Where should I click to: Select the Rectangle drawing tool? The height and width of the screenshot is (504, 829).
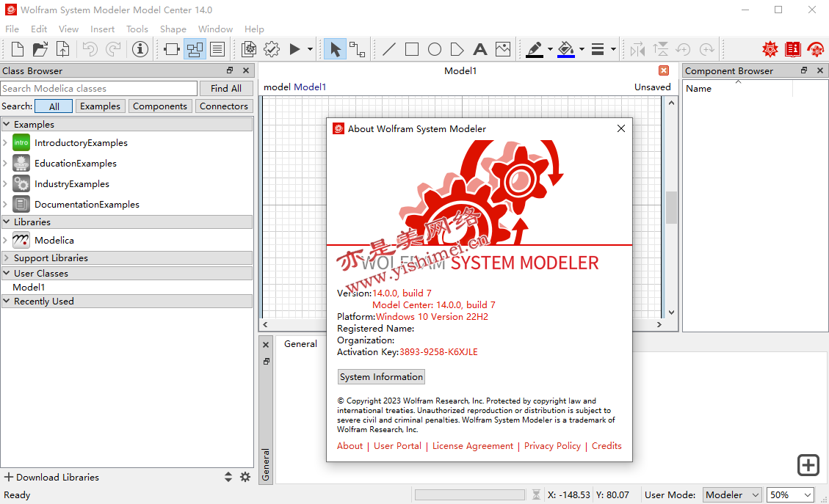412,49
